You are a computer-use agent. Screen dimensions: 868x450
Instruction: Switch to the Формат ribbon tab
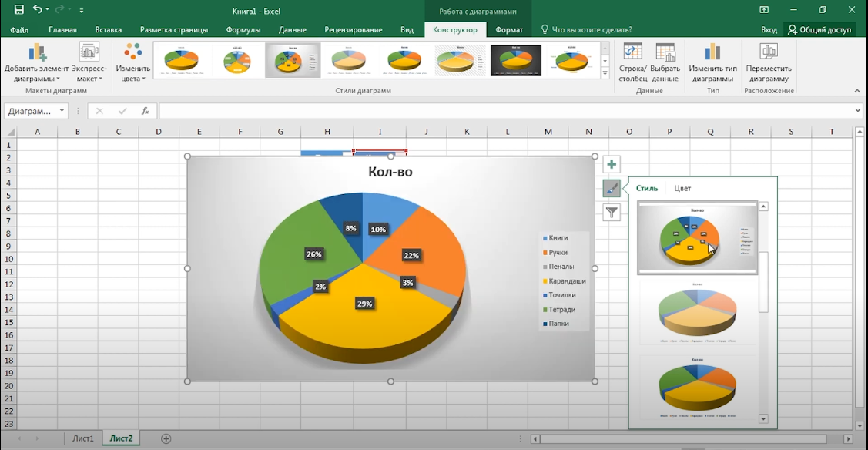[509, 30]
